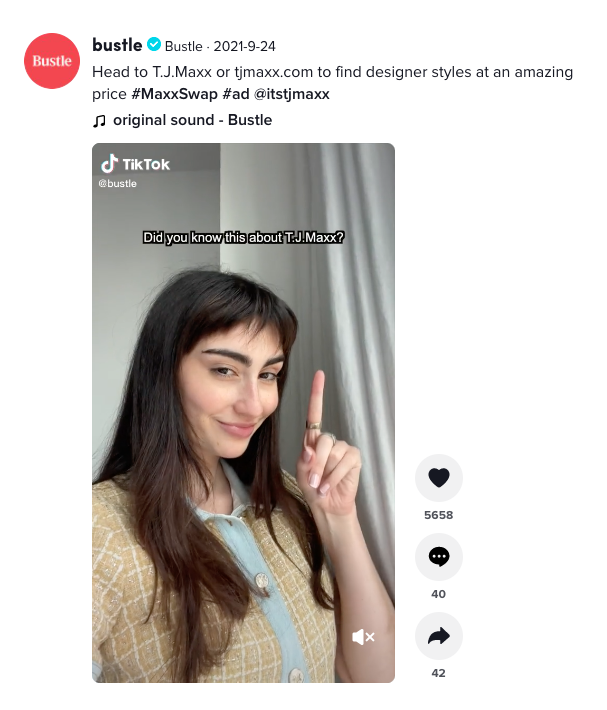Click the music note icon
Screen dimensions: 607x710
(99, 121)
